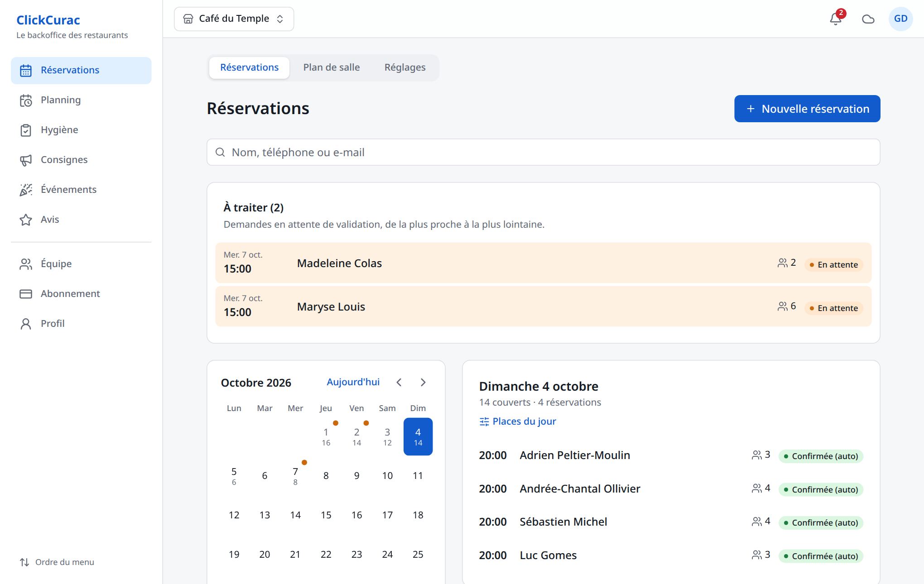This screenshot has height=584, width=924.
Task: Open Profil in the sidebar
Action: click(x=81, y=324)
